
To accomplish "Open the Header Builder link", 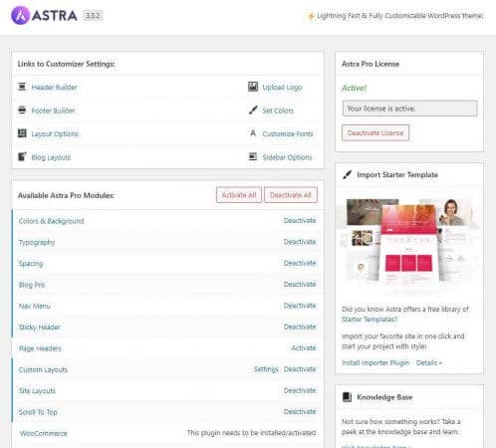I will point(54,88).
